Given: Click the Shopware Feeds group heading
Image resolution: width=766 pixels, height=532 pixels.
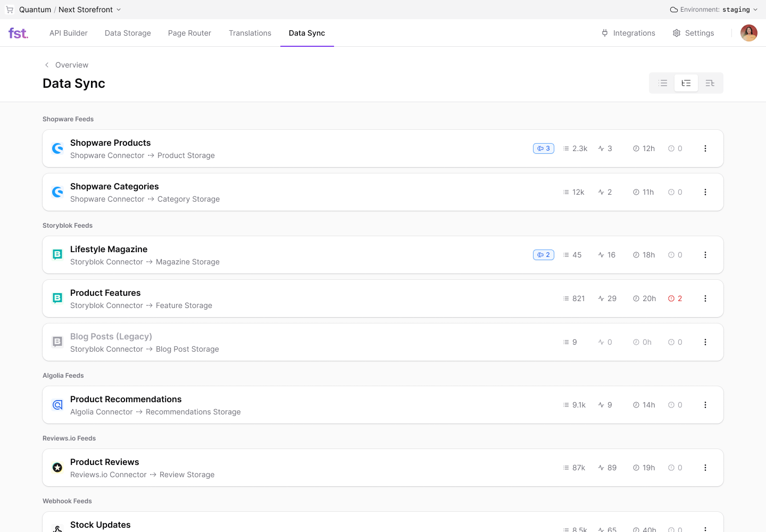Looking at the screenshot, I should coord(68,119).
